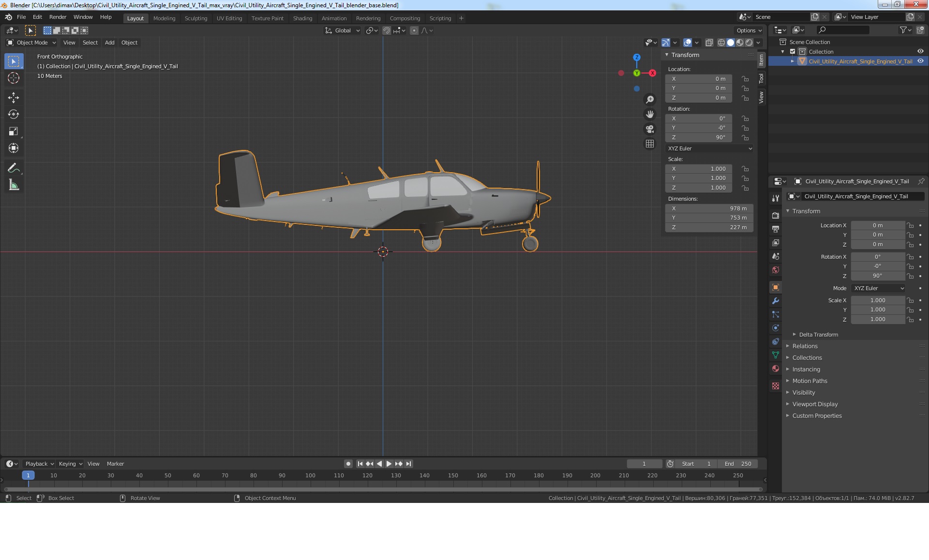Screen dimensions: 929x560
Task: Toggle visibility of Collection eye icon
Action: click(920, 52)
